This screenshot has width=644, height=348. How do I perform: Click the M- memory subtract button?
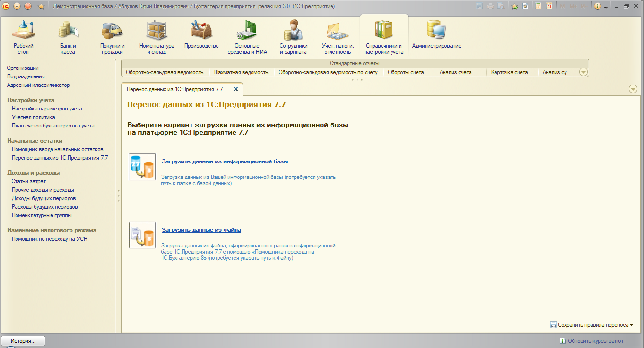584,6
